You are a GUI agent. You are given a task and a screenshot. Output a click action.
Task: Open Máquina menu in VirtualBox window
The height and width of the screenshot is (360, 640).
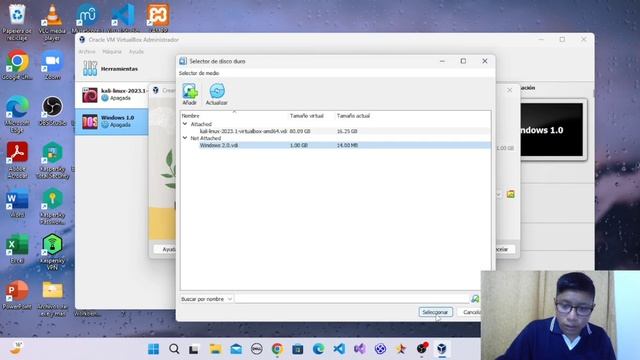[112, 52]
